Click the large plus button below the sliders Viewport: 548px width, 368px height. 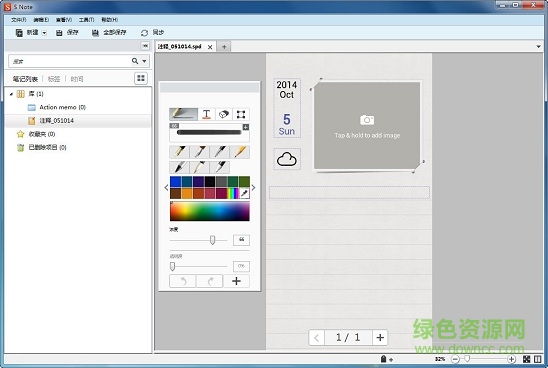(236, 281)
